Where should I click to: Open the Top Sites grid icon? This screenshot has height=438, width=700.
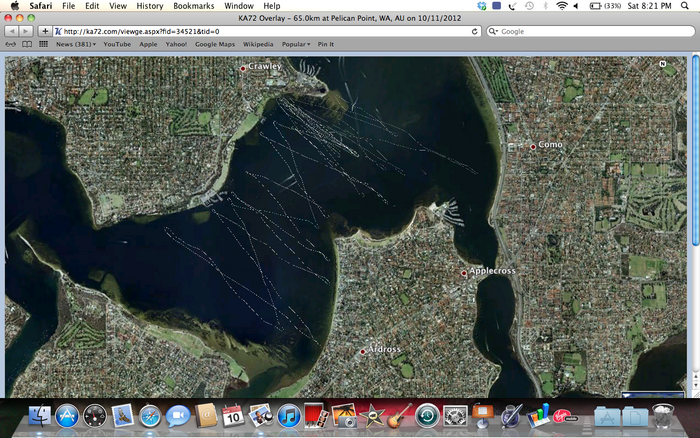click(43, 44)
